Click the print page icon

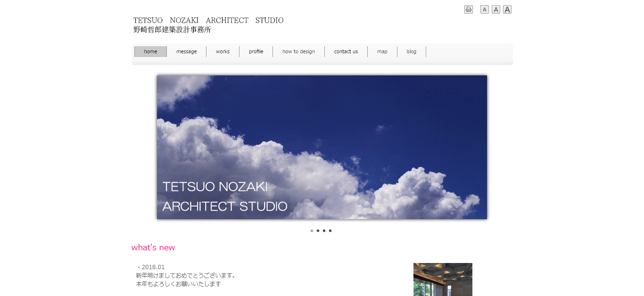468,9
